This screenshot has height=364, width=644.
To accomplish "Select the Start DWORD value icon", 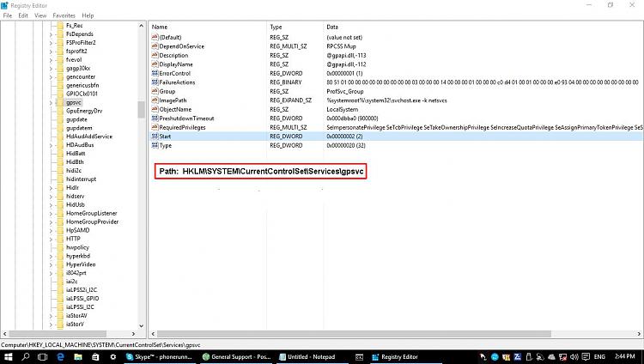I will 155,136.
